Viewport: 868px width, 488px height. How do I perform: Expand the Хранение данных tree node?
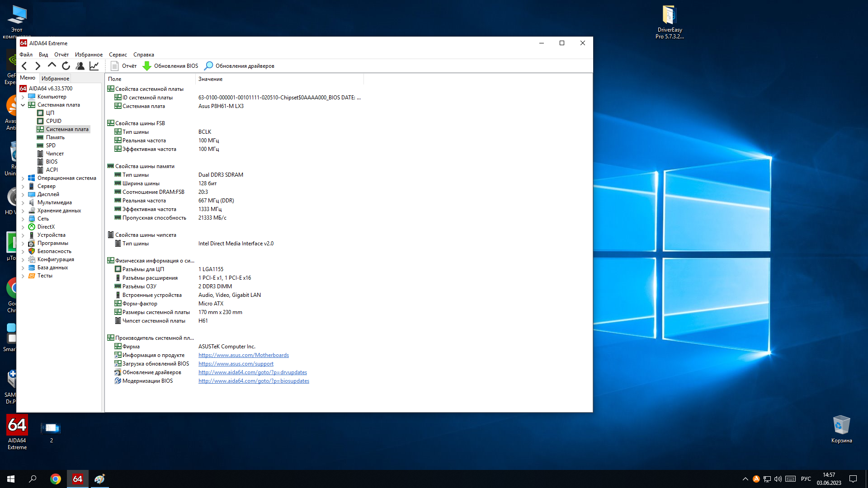[23, 211]
